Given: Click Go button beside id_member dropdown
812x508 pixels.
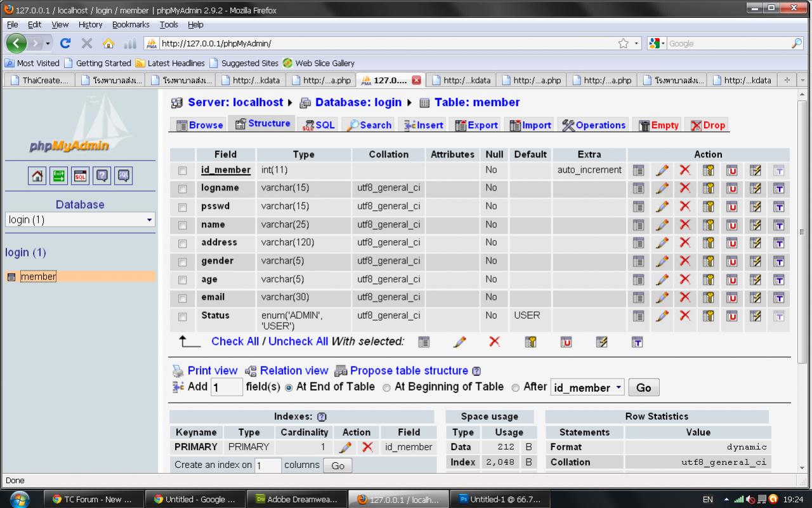Looking at the screenshot, I should tap(644, 387).
